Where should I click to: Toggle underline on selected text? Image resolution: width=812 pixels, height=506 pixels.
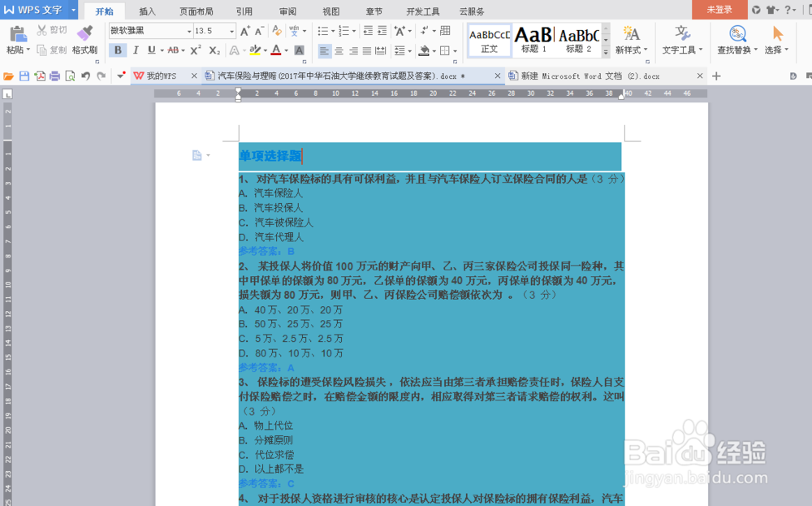click(152, 50)
